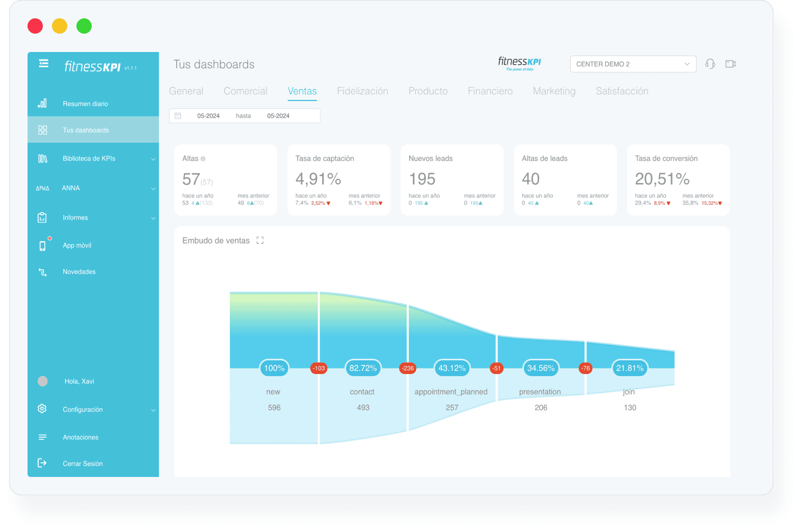Open Resumen diario in sidebar

(93, 103)
